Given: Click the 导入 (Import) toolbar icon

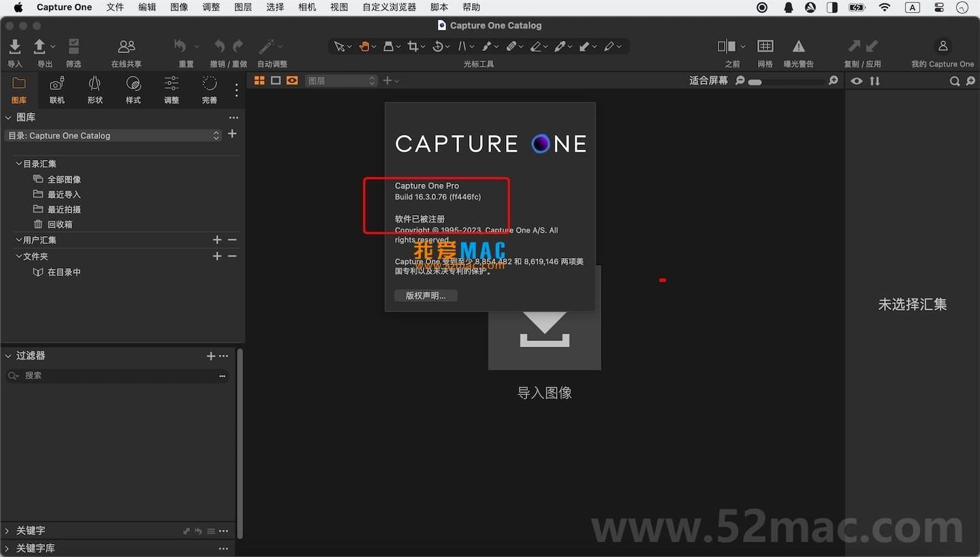Looking at the screenshot, I should (14, 46).
